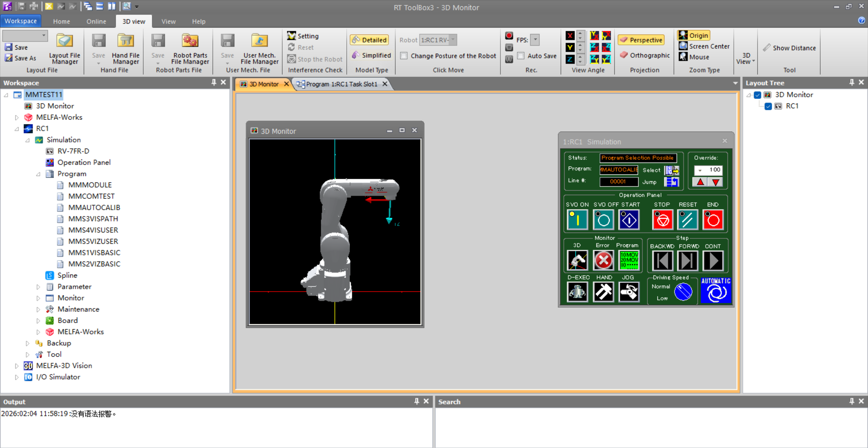Expand the MELFA-Works node under MMTEST11
This screenshot has height=448, width=868.
17,117
